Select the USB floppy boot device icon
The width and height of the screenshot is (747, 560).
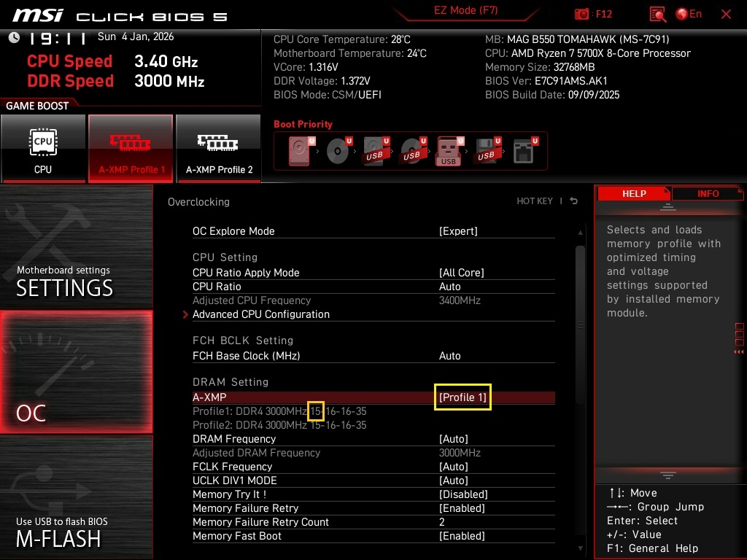tap(487, 151)
